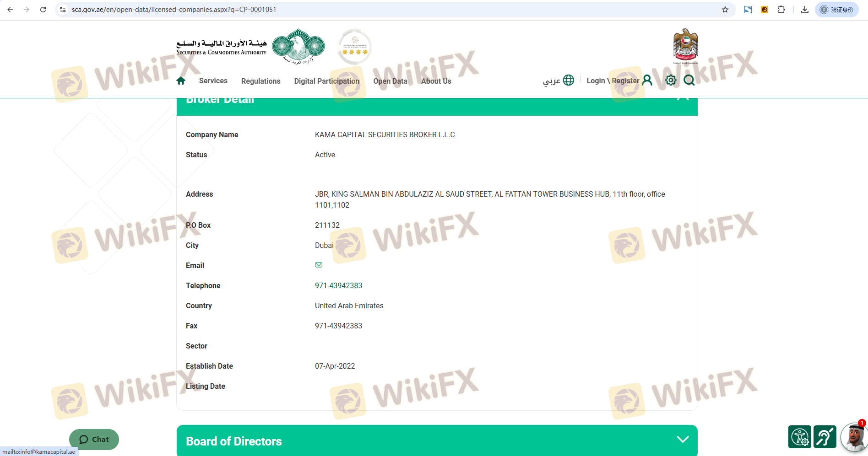Open the accessibility options icon
Viewport: 868px width, 456px height.
click(x=799, y=437)
